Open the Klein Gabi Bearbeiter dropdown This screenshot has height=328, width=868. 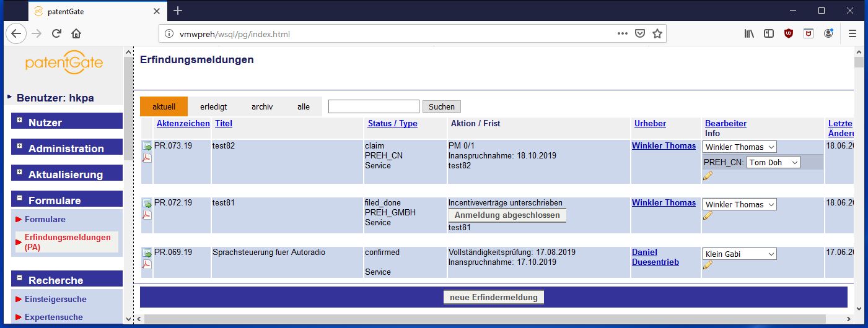[x=739, y=254]
